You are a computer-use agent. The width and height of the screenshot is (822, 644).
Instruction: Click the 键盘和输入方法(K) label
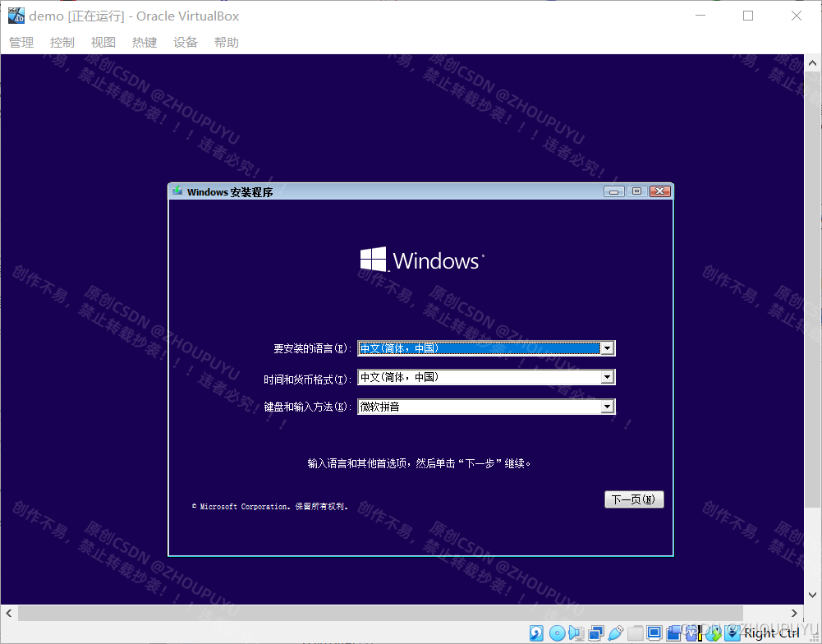[x=308, y=407]
